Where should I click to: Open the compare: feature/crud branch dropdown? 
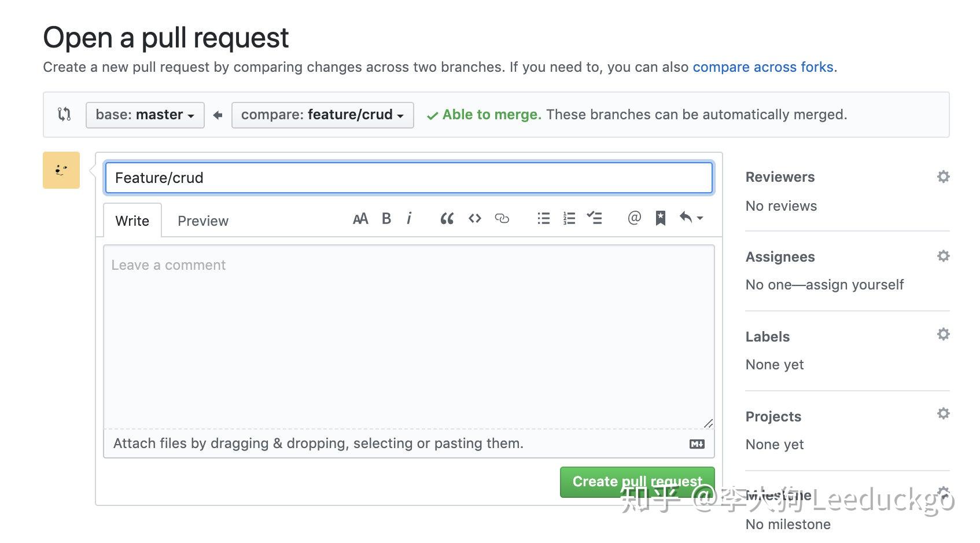click(x=323, y=115)
